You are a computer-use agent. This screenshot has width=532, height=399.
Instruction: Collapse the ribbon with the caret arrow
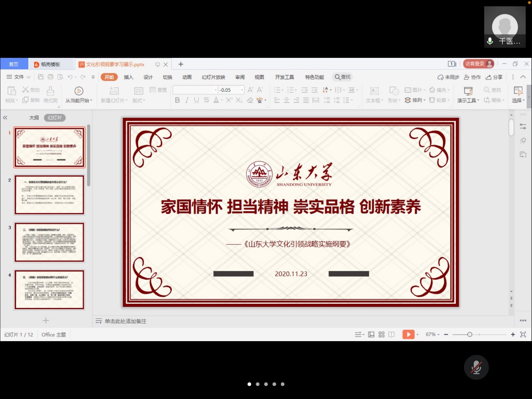523,77
